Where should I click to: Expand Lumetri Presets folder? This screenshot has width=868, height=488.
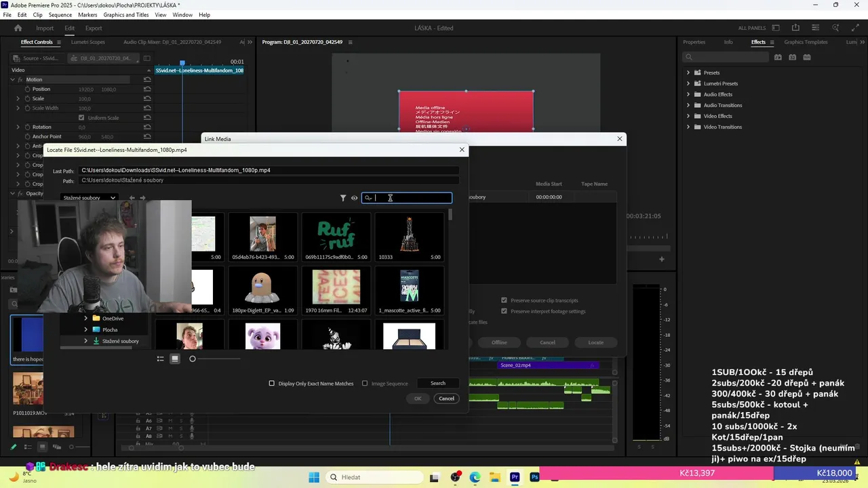click(x=688, y=83)
